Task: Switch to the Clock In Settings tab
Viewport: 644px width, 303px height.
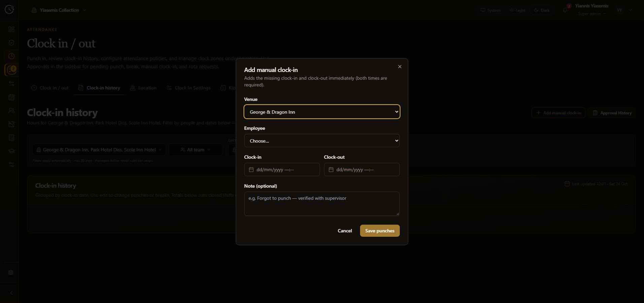Action: tap(189, 88)
